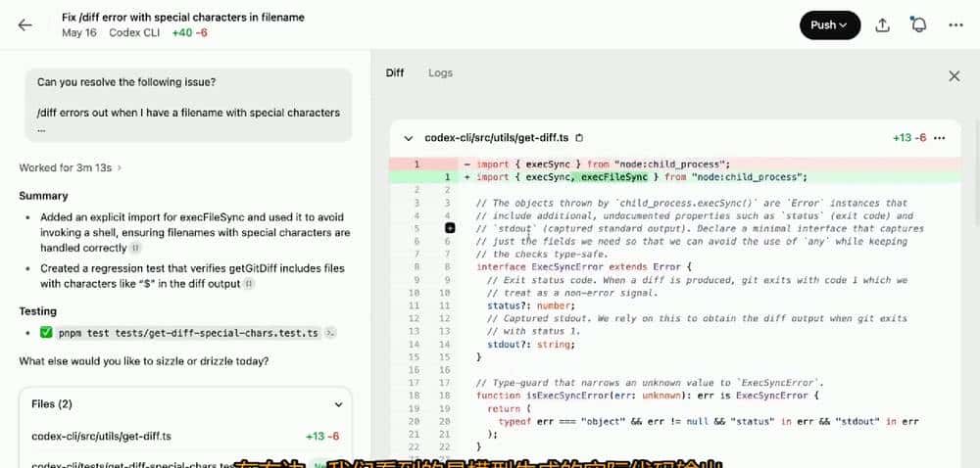
Task: Open citation marker after 'diff output'
Action: pyautogui.click(x=250, y=284)
